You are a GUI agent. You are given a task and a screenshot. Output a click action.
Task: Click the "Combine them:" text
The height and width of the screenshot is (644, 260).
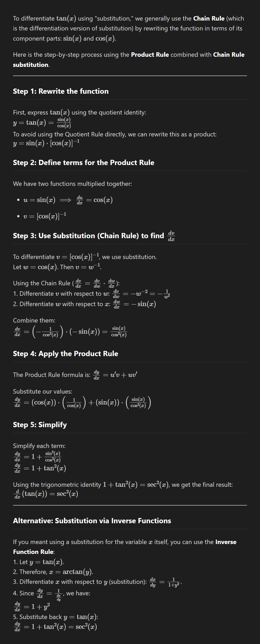34,321
